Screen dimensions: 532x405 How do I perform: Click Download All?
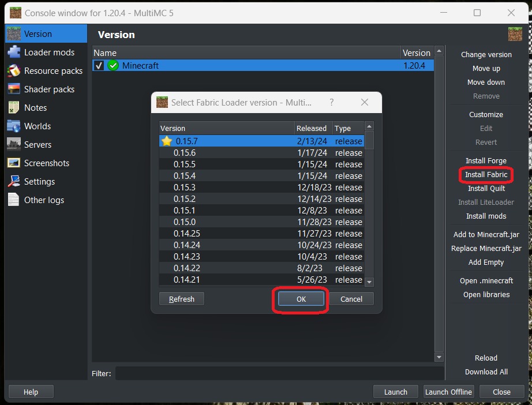486,372
